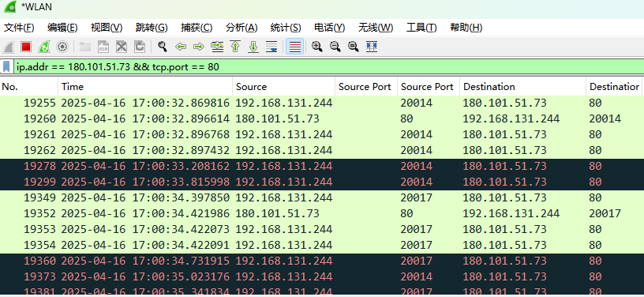Select packet number 19354
644x297 pixels.
(322, 245)
